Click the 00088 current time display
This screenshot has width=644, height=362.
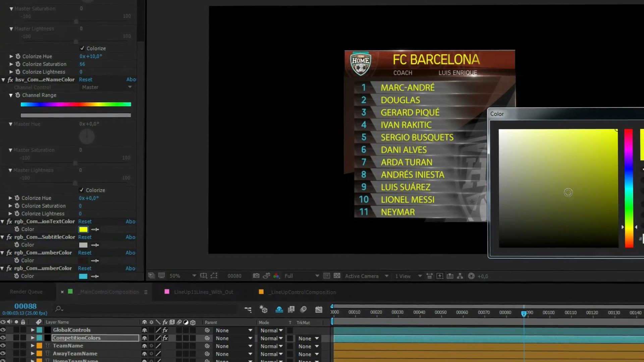[x=25, y=306]
